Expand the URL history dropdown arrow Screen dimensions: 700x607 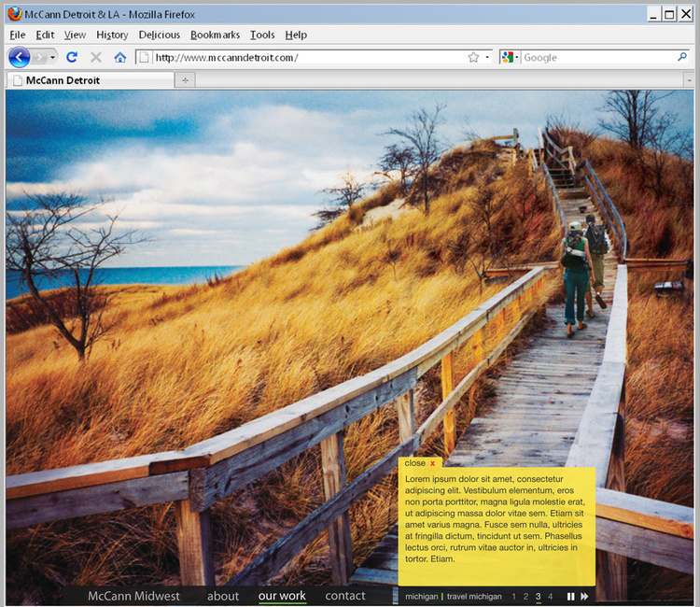(x=486, y=58)
